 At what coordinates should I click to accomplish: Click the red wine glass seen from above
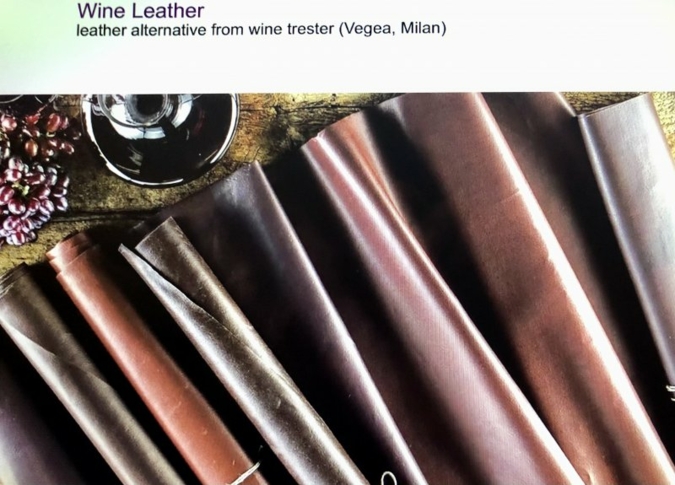pos(160,137)
